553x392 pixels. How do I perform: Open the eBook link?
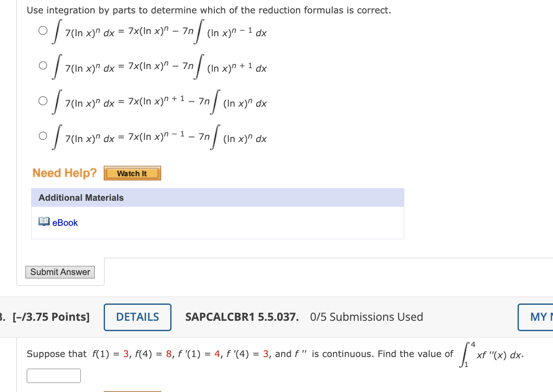click(65, 222)
